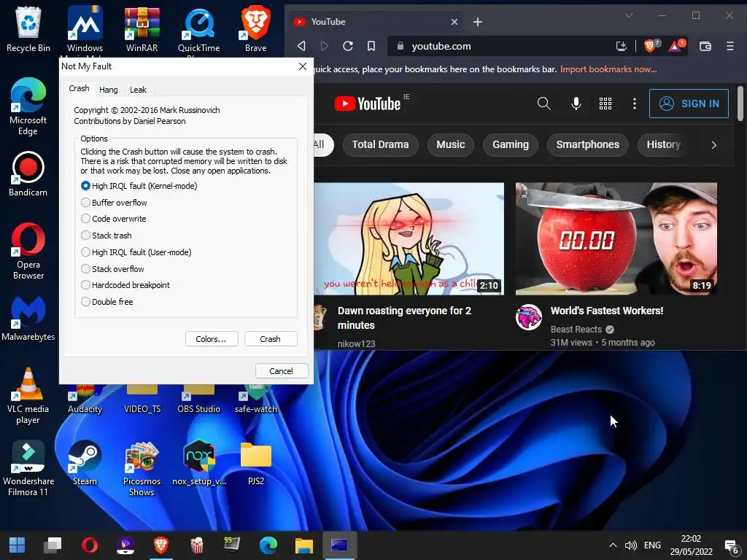Open Recycle Bin desktop icon
This screenshot has height=560, width=747.
[x=28, y=28]
